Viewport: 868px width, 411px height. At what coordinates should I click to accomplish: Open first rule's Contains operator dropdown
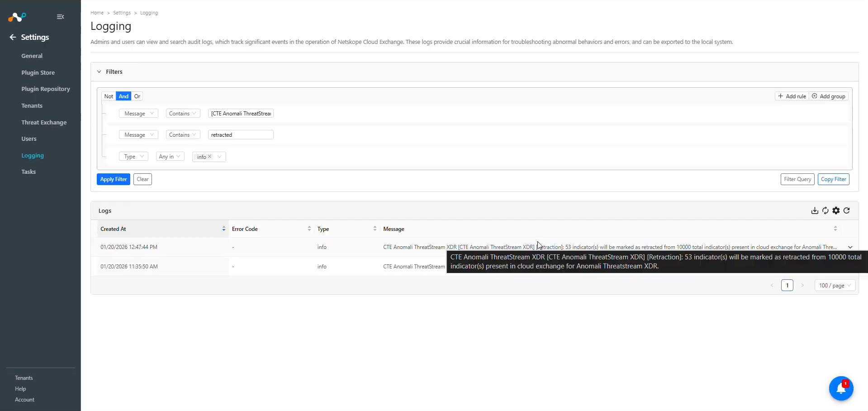click(x=183, y=114)
